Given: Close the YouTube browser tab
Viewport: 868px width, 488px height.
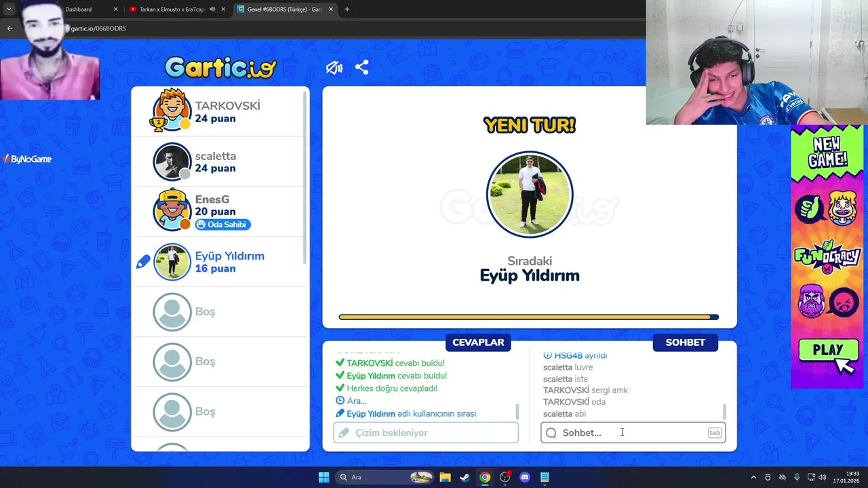Looking at the screenshot, I should [223, 9].
